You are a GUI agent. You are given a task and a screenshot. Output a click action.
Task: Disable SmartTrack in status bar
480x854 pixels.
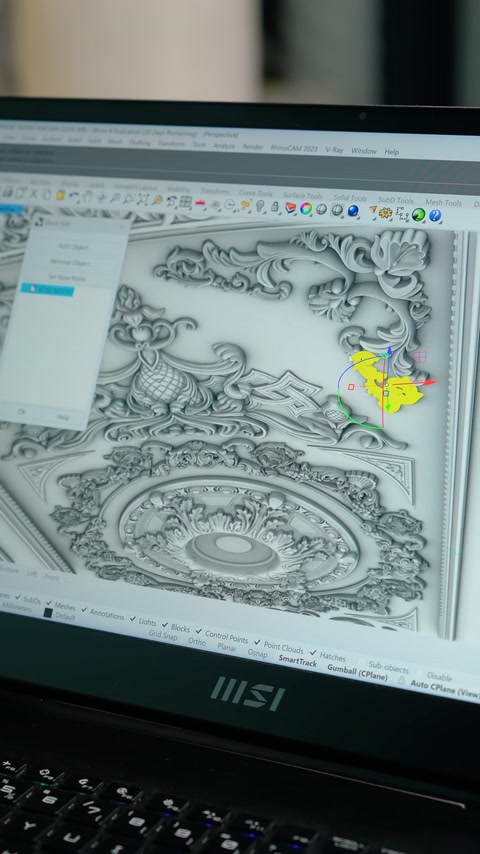(297, 661)
